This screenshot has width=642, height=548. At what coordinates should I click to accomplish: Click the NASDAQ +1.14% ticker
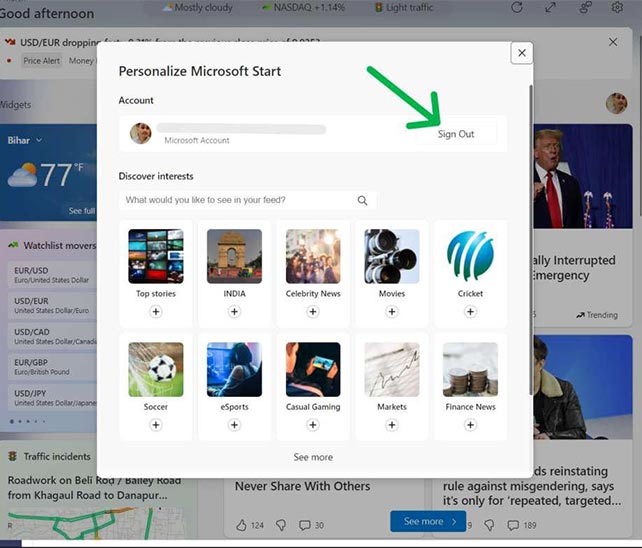coord(303,7)
